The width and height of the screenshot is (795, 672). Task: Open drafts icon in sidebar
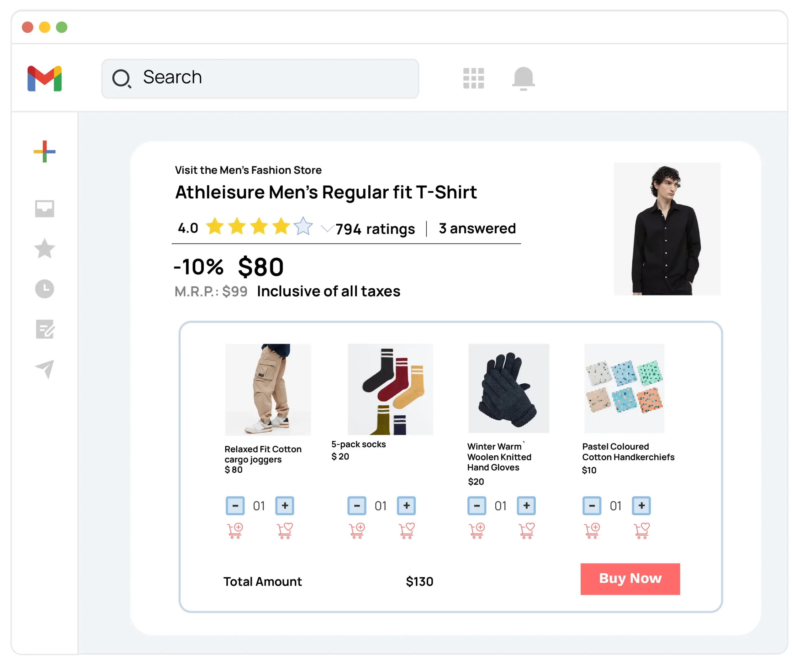click(45, 329)
